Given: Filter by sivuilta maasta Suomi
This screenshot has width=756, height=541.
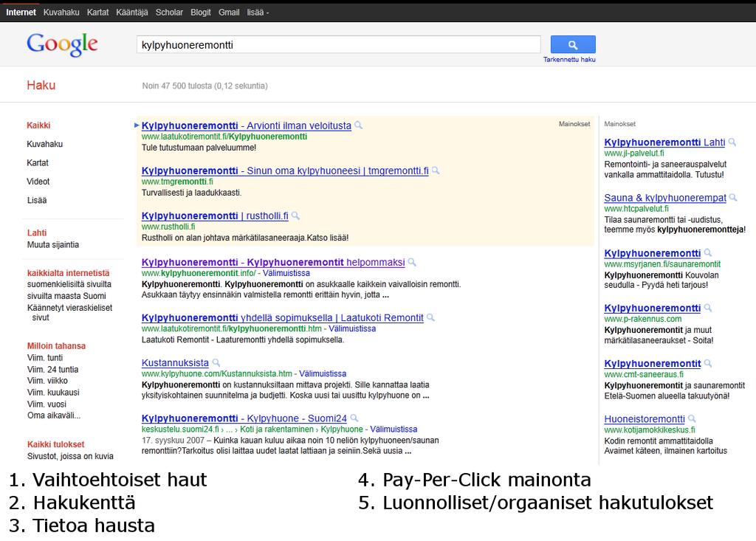Looking at the screenshot, I should pos(66,296).
